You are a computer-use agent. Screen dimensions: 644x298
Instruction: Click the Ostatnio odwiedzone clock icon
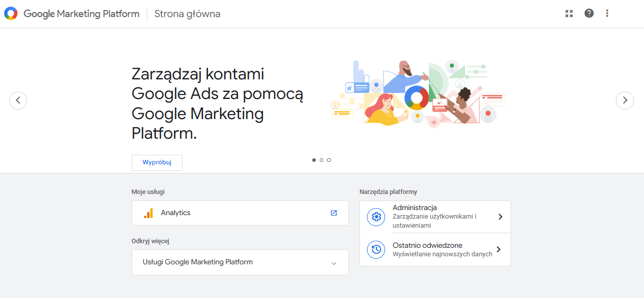pyautogui.click(x=376, y=249)
